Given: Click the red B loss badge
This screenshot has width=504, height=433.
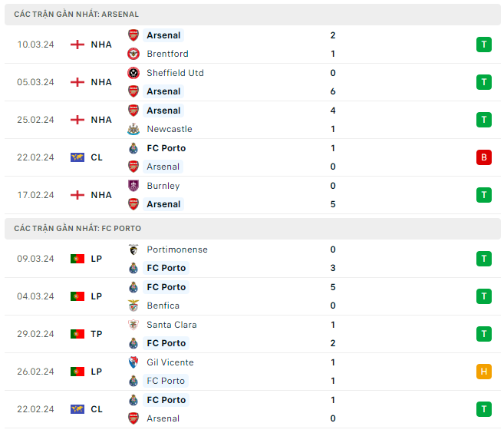Looking at the screenshot, I should tap(483, 157).
